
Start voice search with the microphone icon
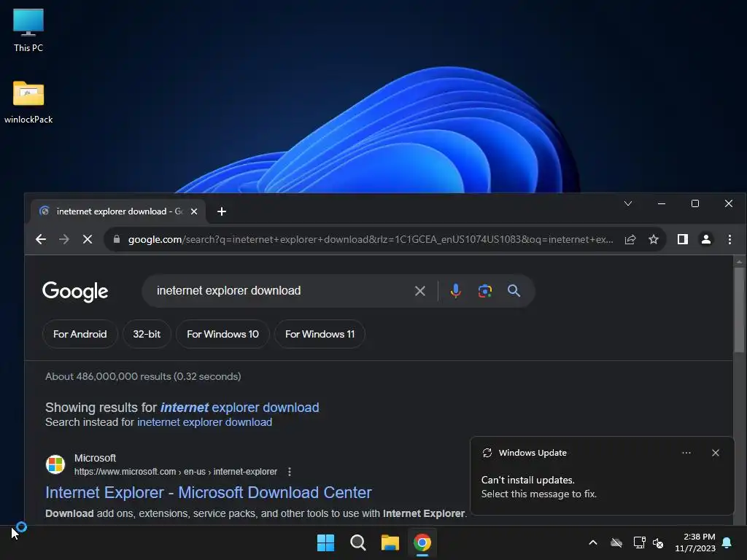(455, 291)
